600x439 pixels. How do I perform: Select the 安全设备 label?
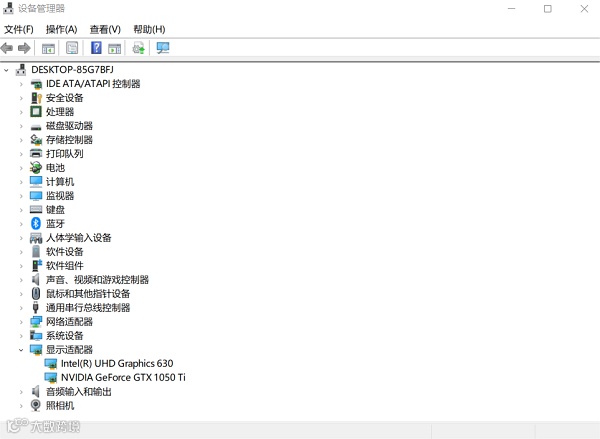tap(65, 98)
